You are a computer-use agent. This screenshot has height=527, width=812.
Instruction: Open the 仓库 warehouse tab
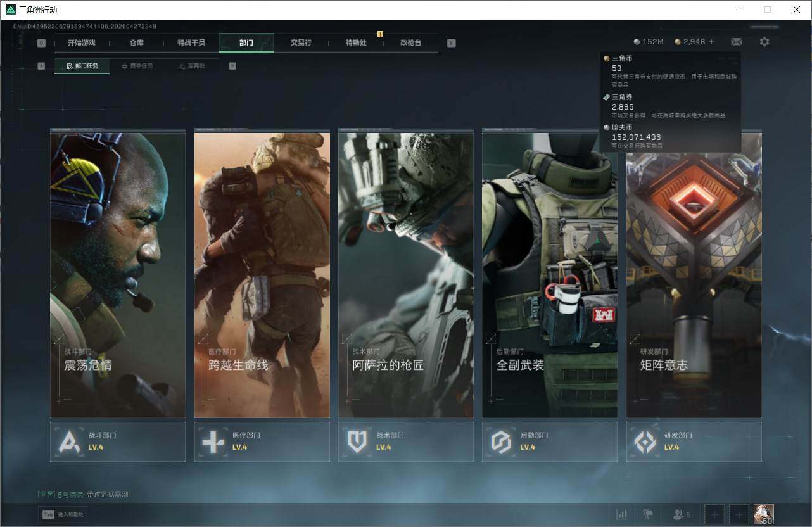tap(137, 42)
